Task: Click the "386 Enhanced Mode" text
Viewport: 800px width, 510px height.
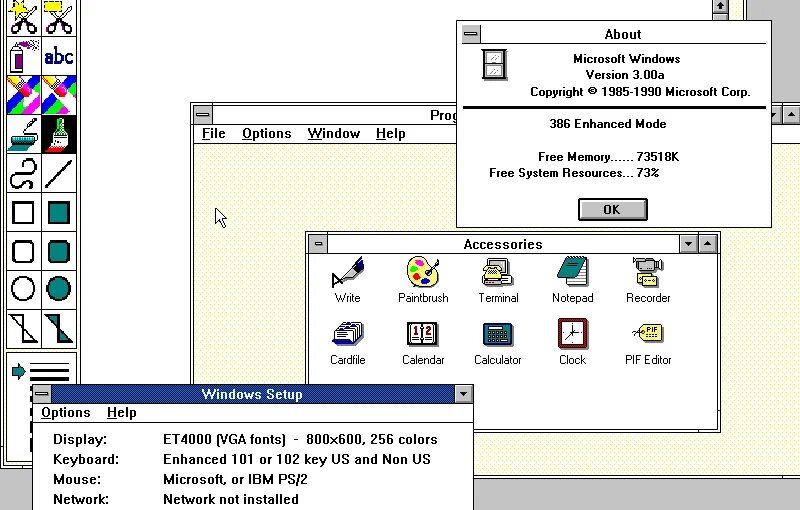Action: tap(608, 124)
